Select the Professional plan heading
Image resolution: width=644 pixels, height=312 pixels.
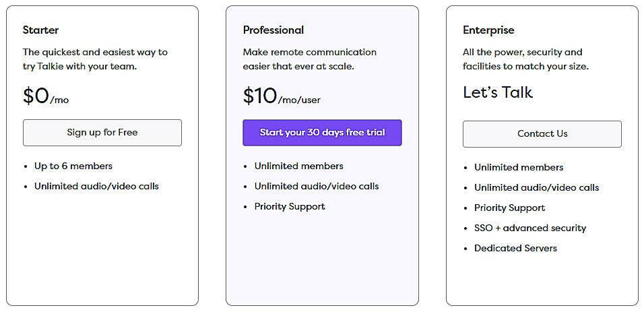coord(273,30)
